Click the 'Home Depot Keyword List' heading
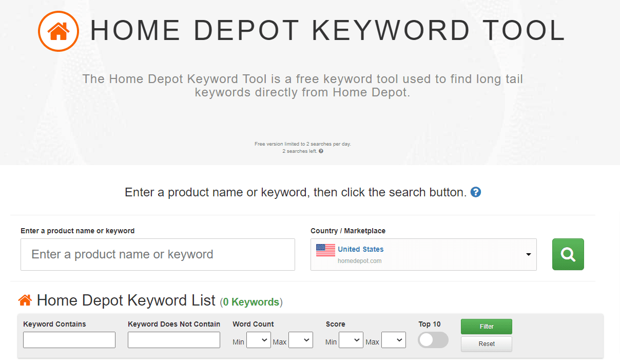620x364 pixels. 126,300
